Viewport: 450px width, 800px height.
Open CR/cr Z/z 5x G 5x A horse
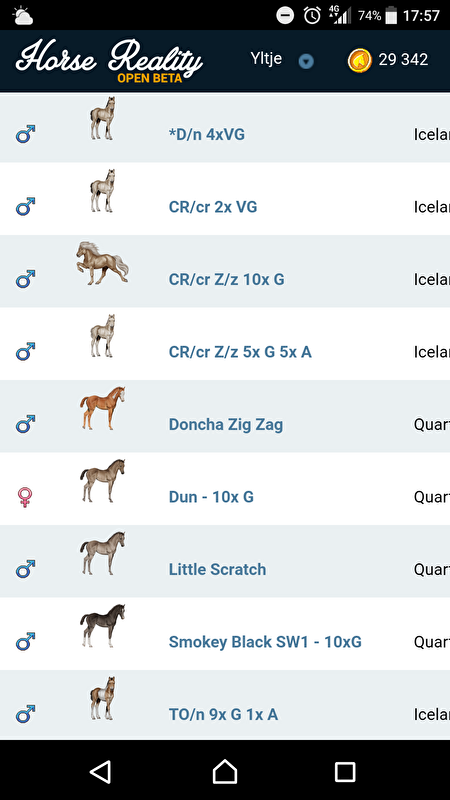click(240, 352)
